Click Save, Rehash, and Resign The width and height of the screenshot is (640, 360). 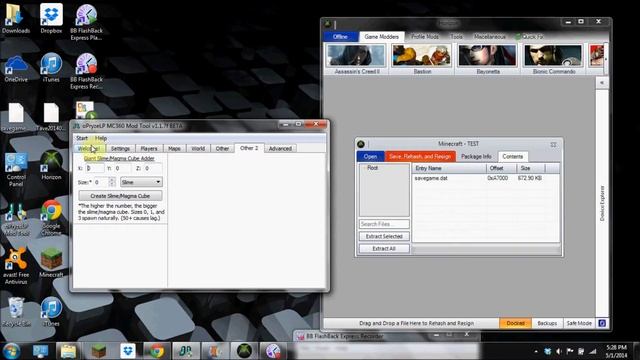click(x=420, y=157)
